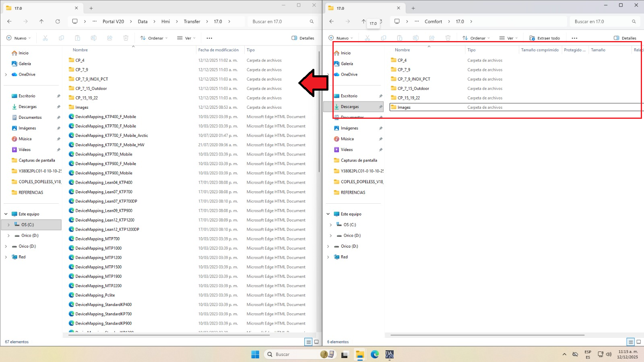Open TIA Portal V20 from the taskbar
Viewport: 644px width, 362px height.
(x=390, y=354)
